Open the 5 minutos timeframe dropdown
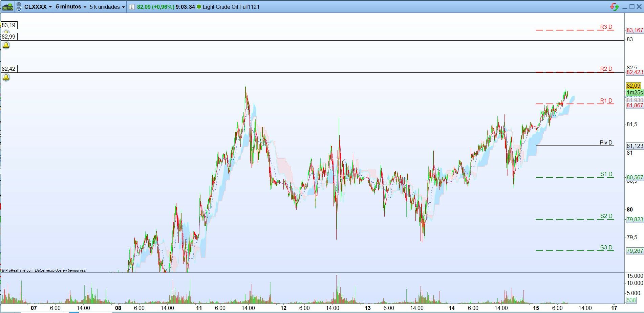 tap(71, 7)
